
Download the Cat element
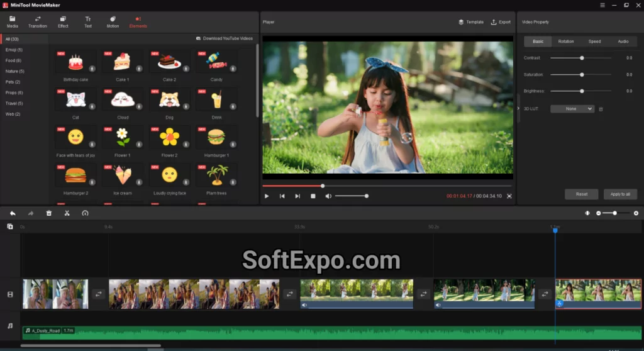[x=92, y=106]
